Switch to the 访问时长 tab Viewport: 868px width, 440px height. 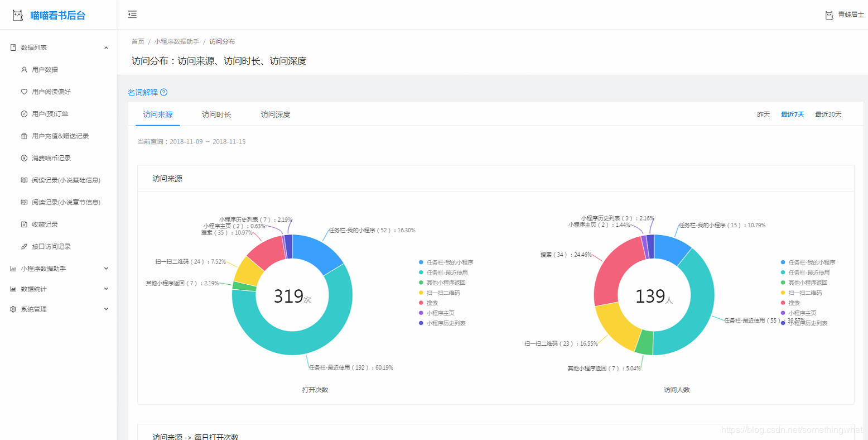coord(216,114)
